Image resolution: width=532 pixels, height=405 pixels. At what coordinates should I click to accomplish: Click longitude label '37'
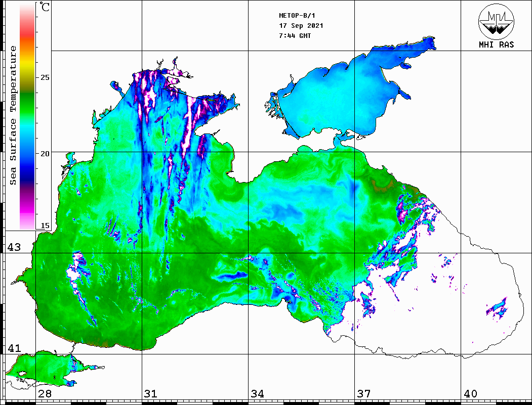[x=364, y=394]
